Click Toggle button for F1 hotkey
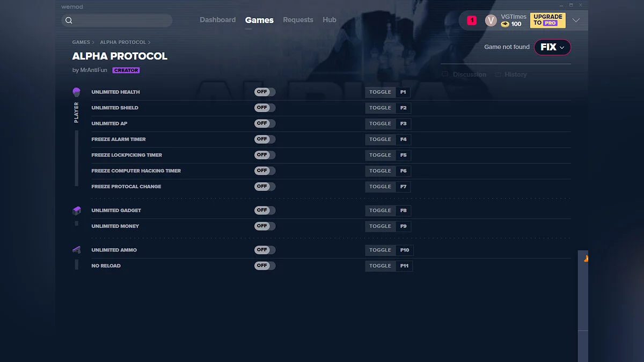This screenshot has width=644, height=362. coord(380,92)
